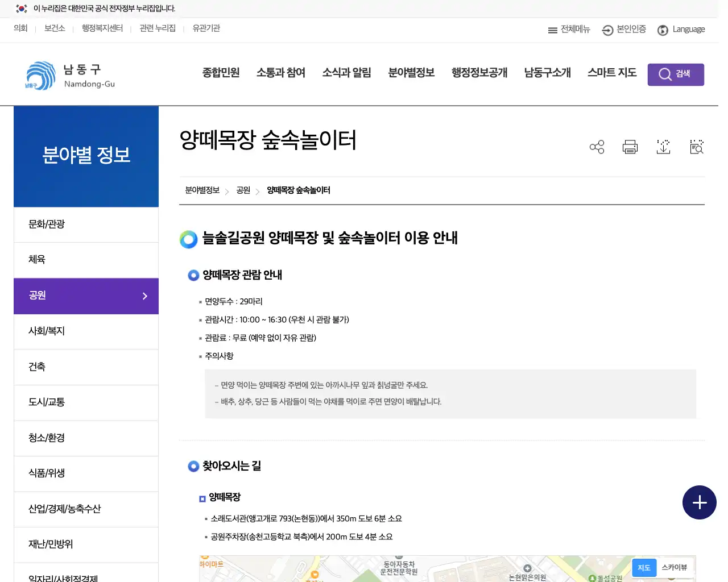Open the 스마트 지도 menu item
Image resolution: width=728 pixels, height=582 pixels.
pos(612,73)
